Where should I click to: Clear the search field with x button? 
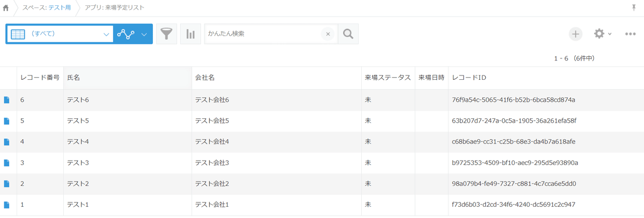[328, 34]
